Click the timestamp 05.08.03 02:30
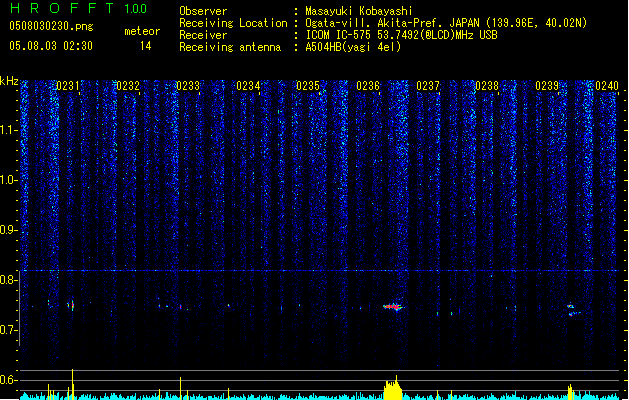The width and height of the screenshot is (629, 400). (x=51, y=46)
